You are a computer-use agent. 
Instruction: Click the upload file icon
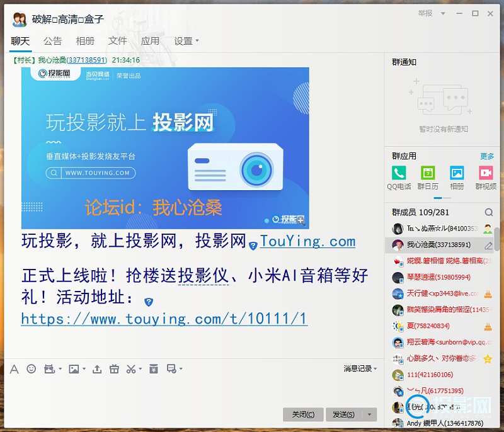coord(97,369)
